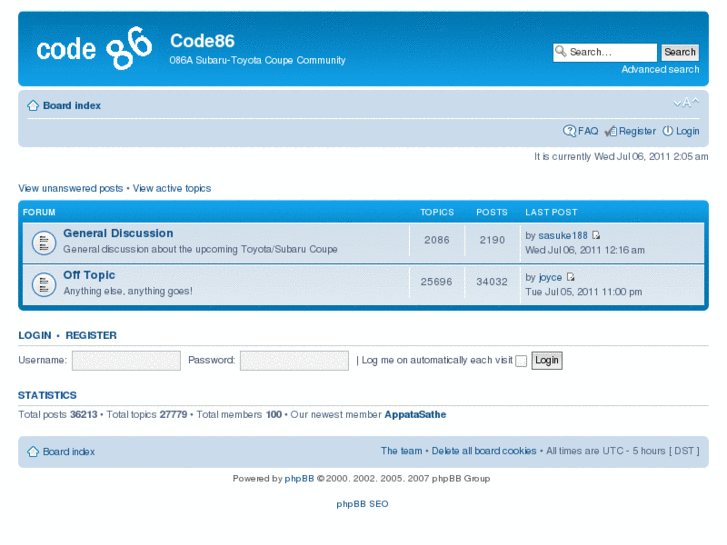This screenshot has width=727, height=545.
Task: Click the Search button in header
Action: [680, 52]
